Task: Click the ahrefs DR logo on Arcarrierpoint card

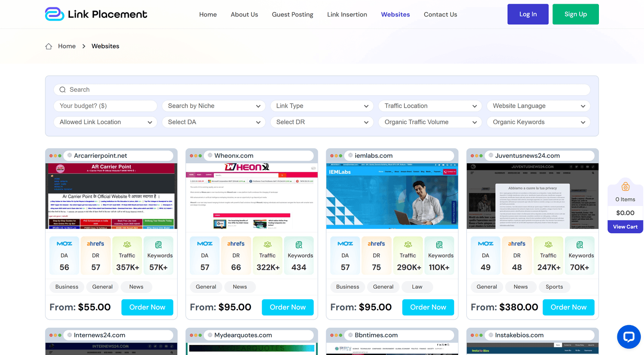Action: (x=96, y=244)
